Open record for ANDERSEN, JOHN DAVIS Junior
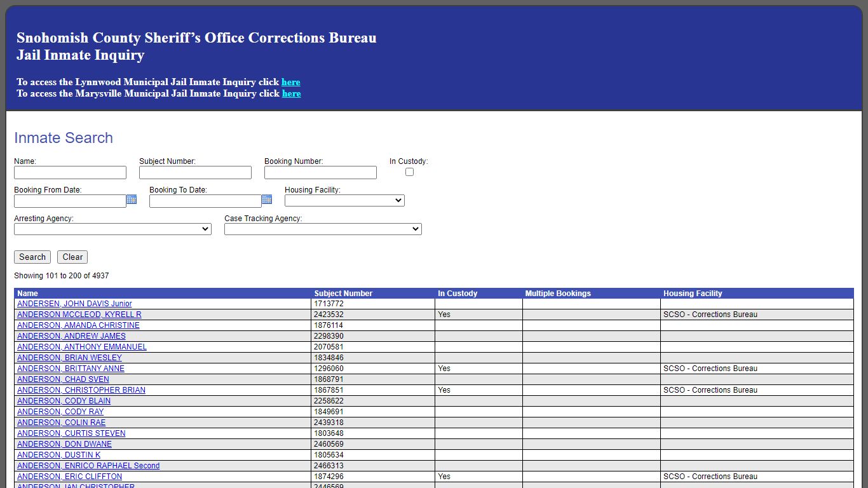 [x=74, y=304]
